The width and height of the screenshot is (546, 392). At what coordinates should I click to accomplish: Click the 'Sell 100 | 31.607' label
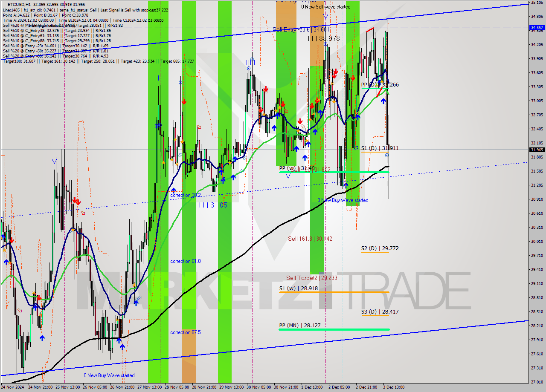(311, 170)
